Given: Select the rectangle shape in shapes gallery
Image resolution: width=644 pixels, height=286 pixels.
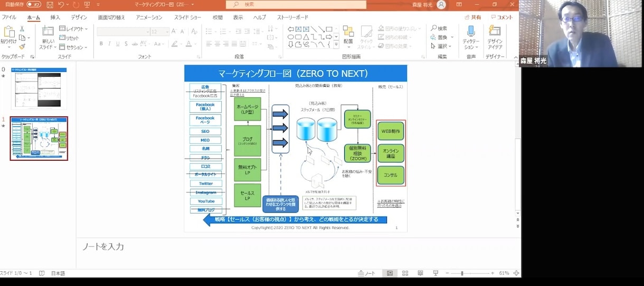Looking at the screenshot, I should point(329,29).
